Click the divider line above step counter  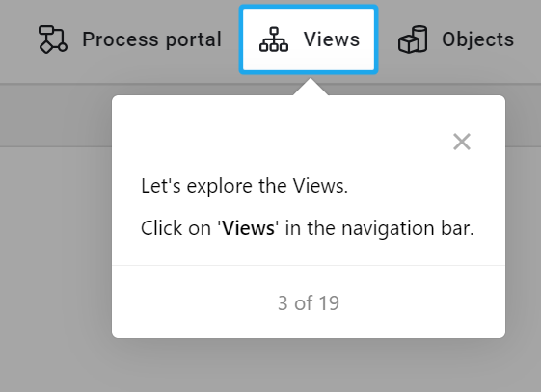point(309,265)
